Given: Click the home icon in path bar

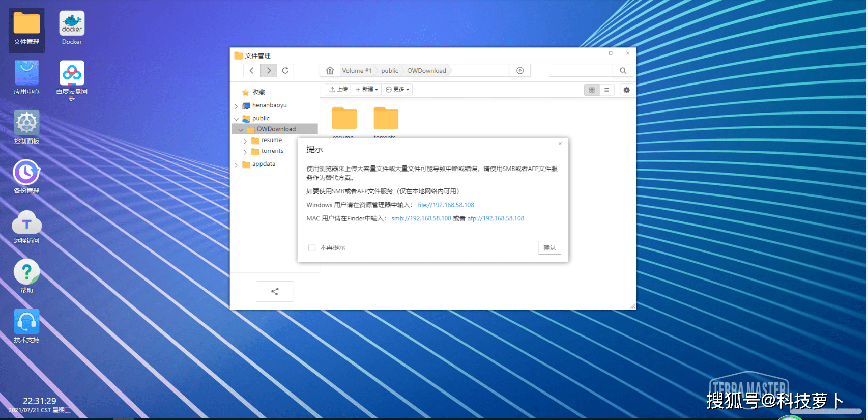Looking at the screenshot, I should [330, 71].
